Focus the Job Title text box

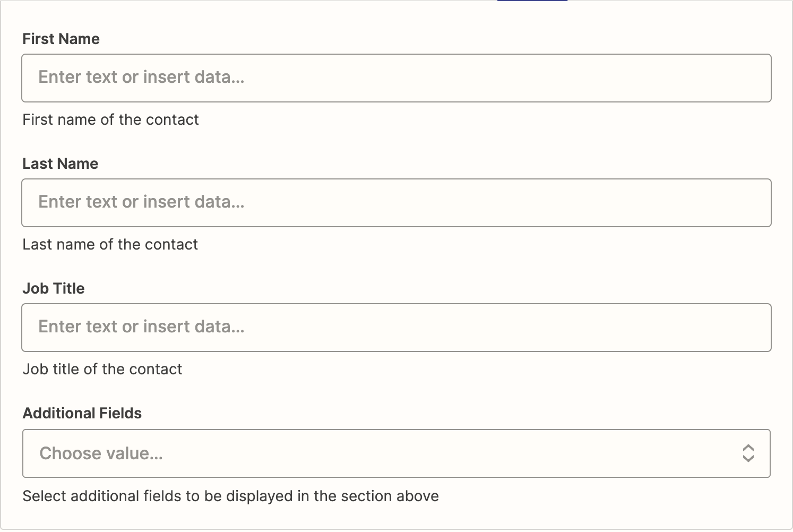tap(396, 328)
